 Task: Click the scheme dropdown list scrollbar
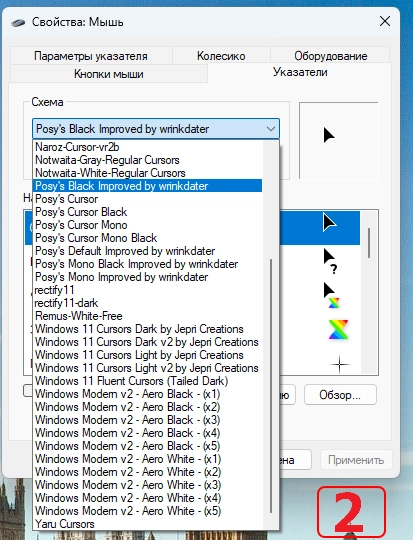[x=271, y=386]
